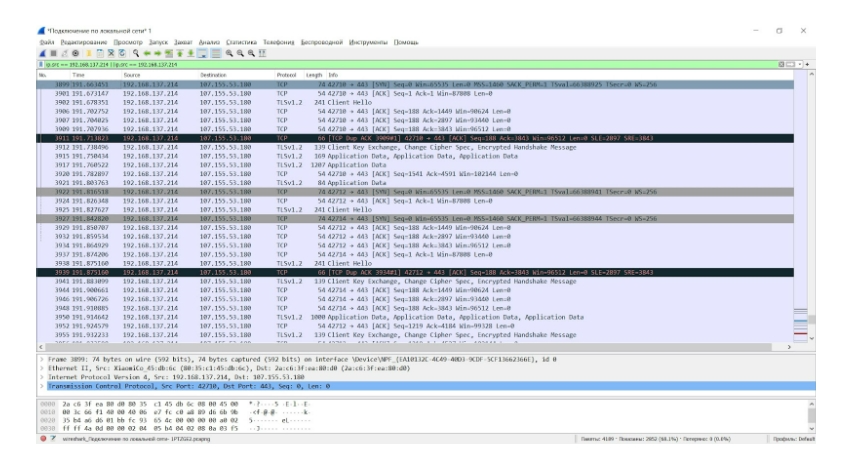Sort packets by the Destination column header
Viewport: 851px width, 469px height.
coord(213,75)
